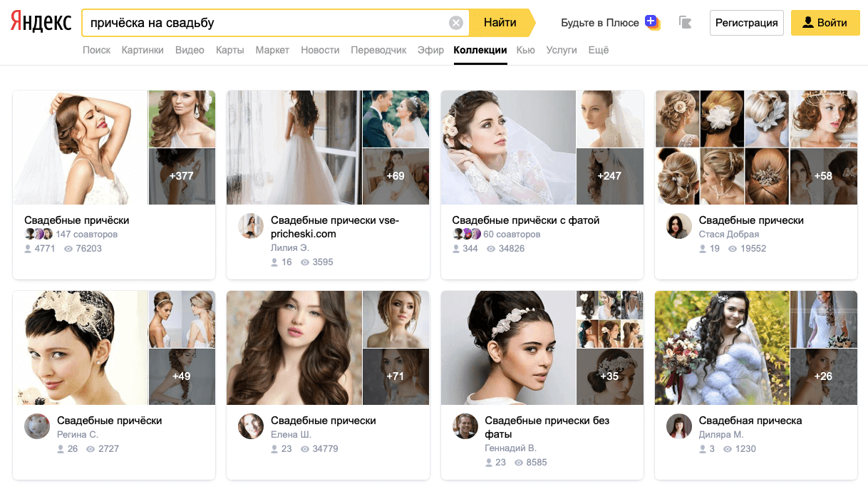Switch to the Переводчик tab
This screenshot has height=489, width=868.
coord(378,50)
